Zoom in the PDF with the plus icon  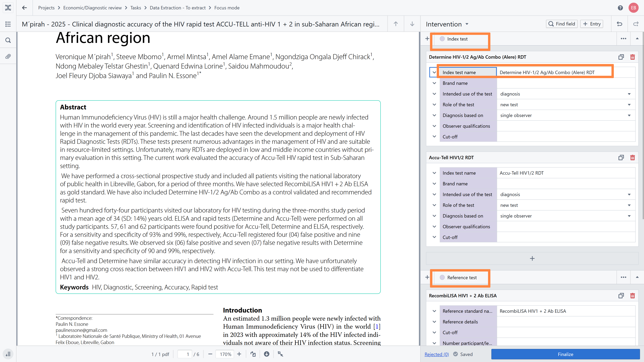tap(239, 354)
